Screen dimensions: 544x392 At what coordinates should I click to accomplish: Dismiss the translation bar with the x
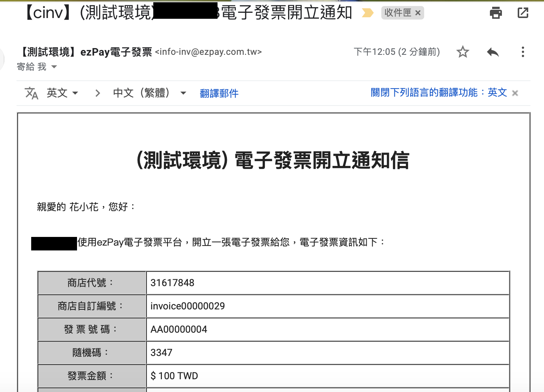click(x=515, y=93)
